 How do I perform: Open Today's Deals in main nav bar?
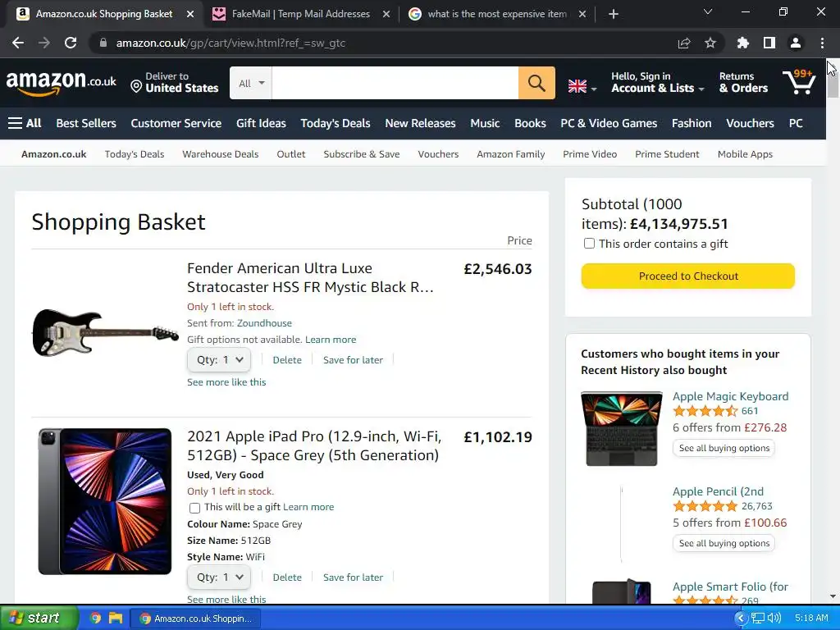[x=336, y=123]
